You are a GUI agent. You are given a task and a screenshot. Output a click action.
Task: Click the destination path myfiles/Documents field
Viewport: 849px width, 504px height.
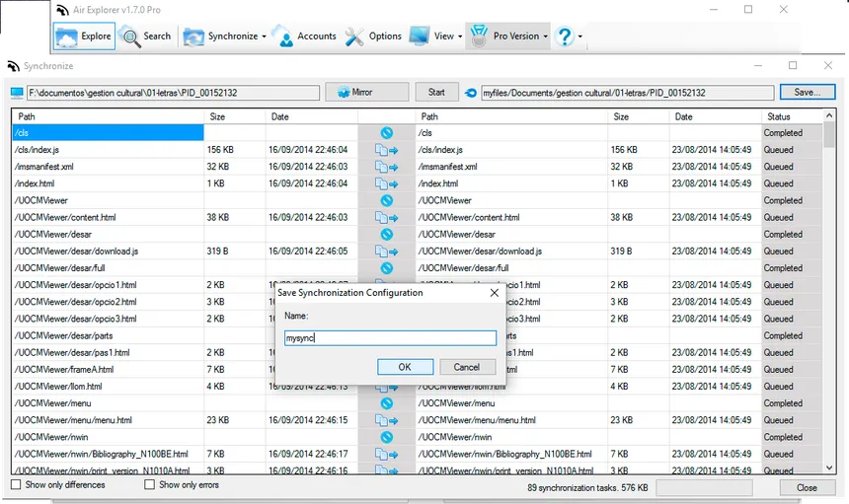tap(628, 93)
